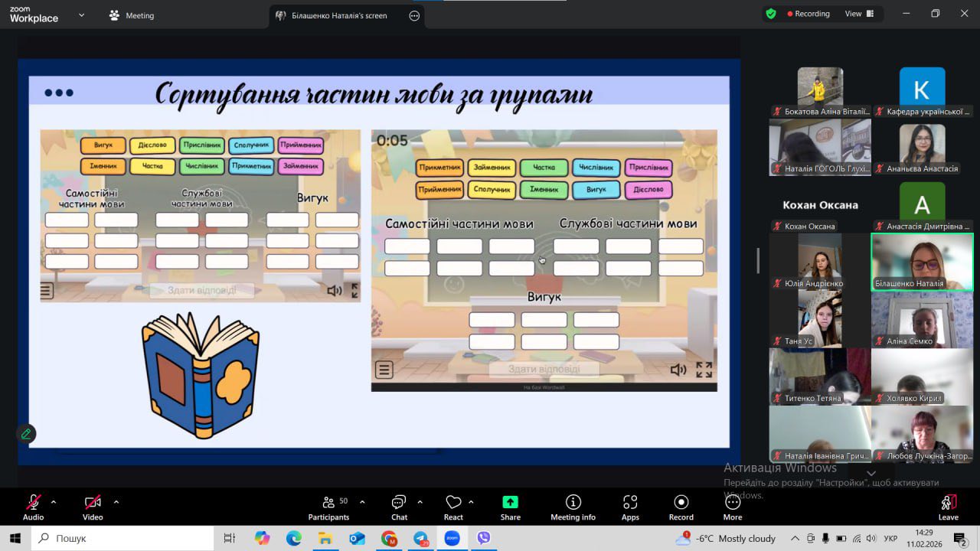Expand the Video options arrow

[x=116, y=502]
